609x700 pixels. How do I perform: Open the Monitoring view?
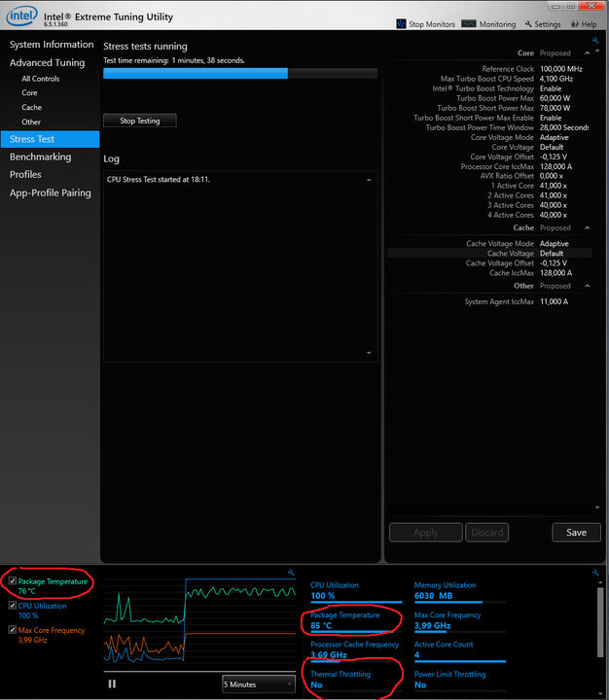pyautogui.click(x=488, y=24)
